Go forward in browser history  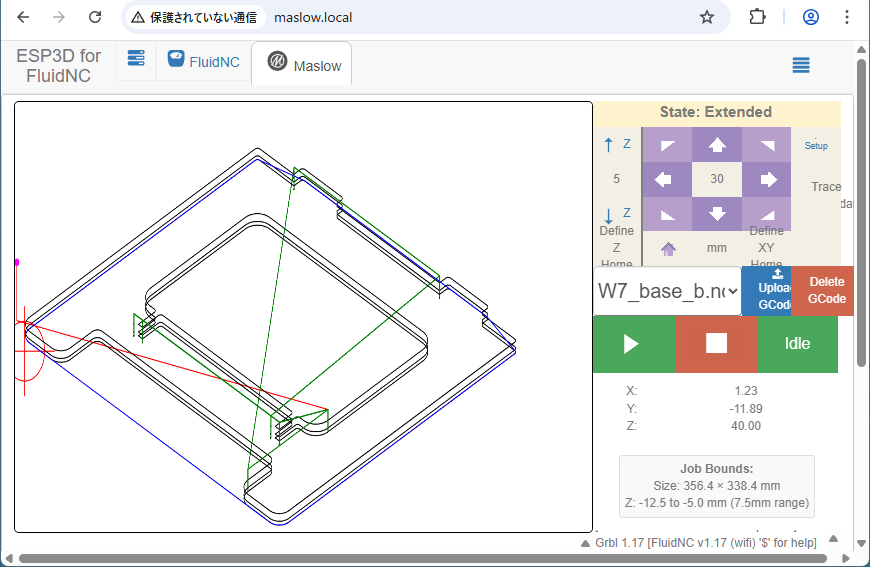(x=59, y=17)
